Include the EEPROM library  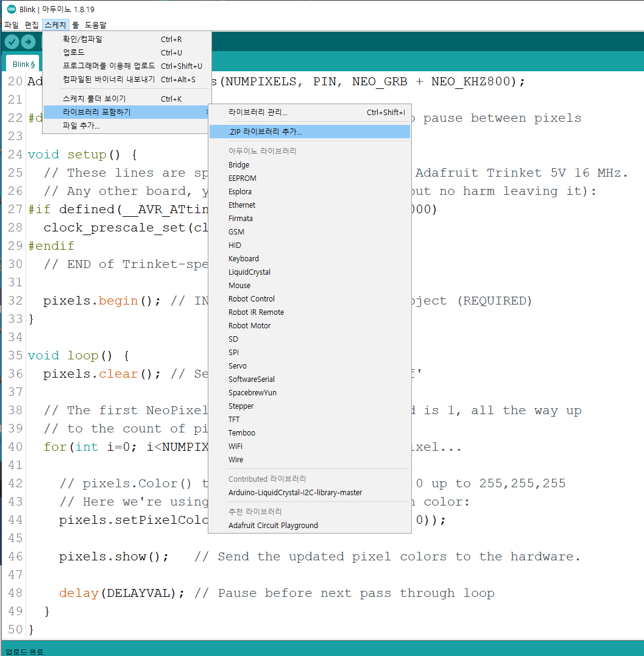click(x=310, y=178)
